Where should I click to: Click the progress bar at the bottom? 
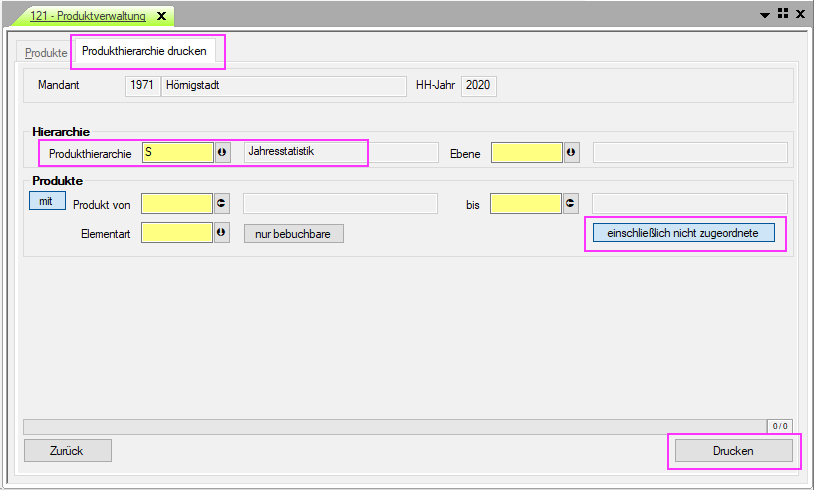coord(395,426)
